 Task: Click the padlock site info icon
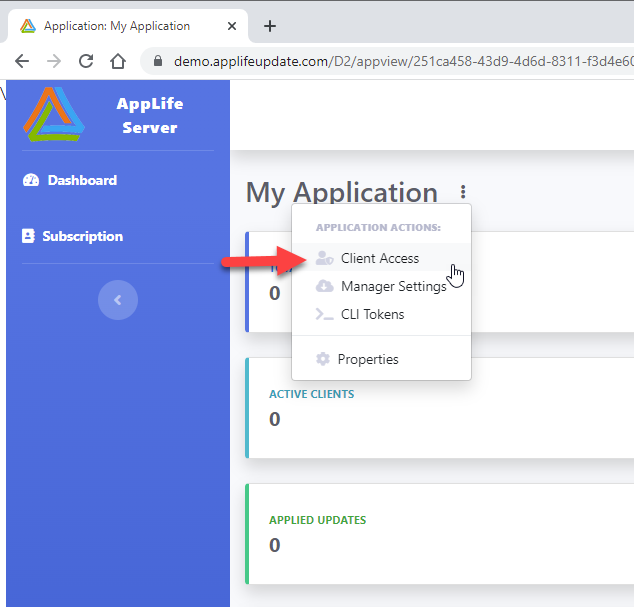point(158,61)
